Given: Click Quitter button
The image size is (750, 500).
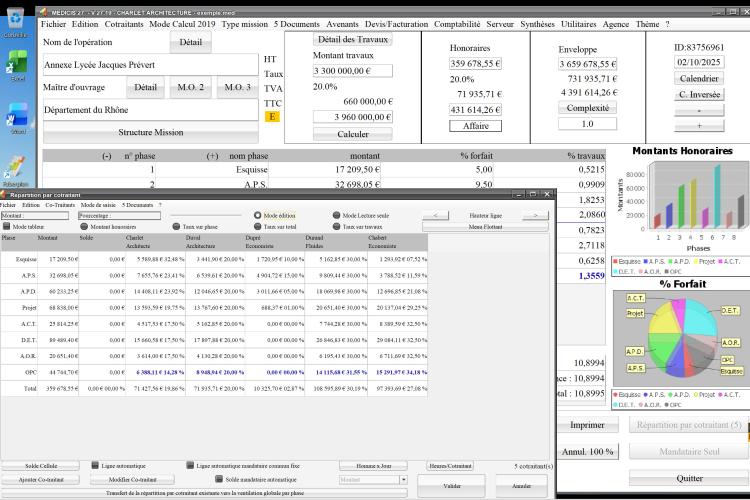Looking at the screenshot, I should (689, 478).
